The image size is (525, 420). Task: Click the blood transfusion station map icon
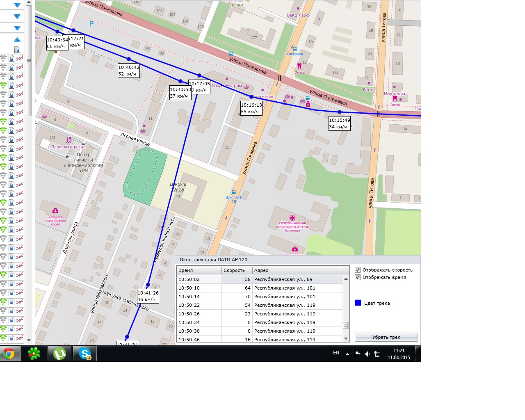55,211
